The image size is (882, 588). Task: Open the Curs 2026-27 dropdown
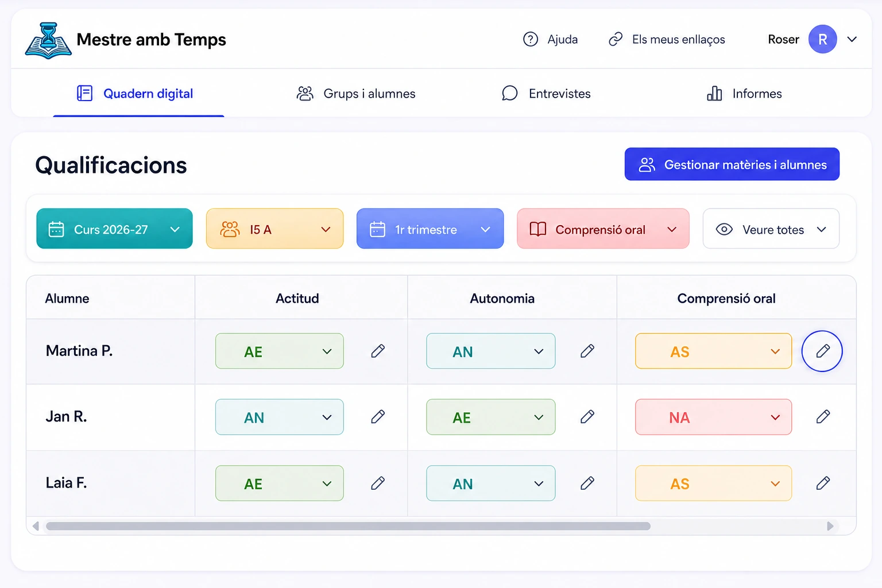click(114, 229)
